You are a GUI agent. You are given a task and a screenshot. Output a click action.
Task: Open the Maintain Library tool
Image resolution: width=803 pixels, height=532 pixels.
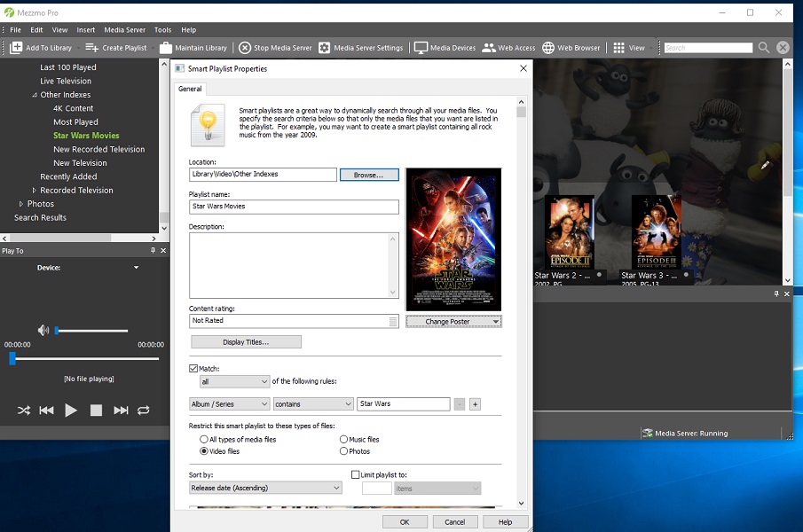pos(193,48)
